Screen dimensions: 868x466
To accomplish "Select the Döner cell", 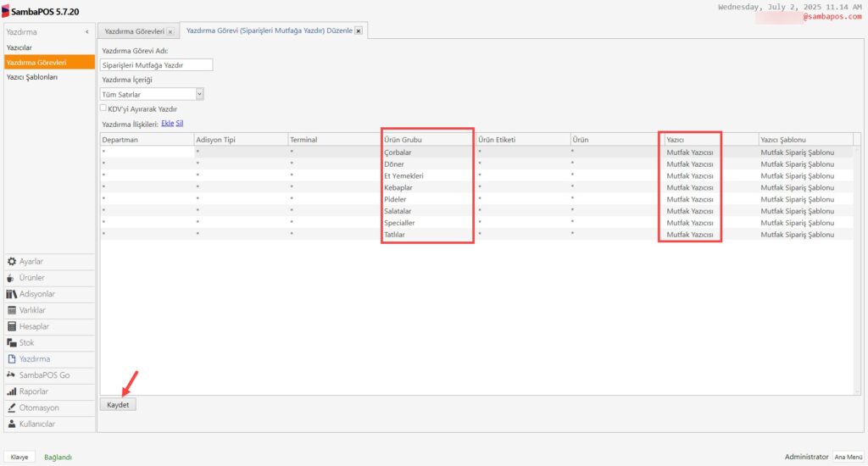I will 429,164.
